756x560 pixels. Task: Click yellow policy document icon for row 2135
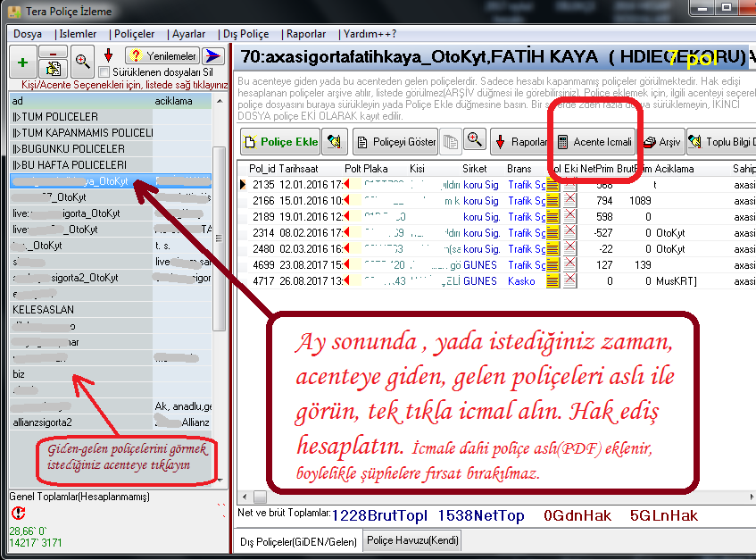(553, 185)
